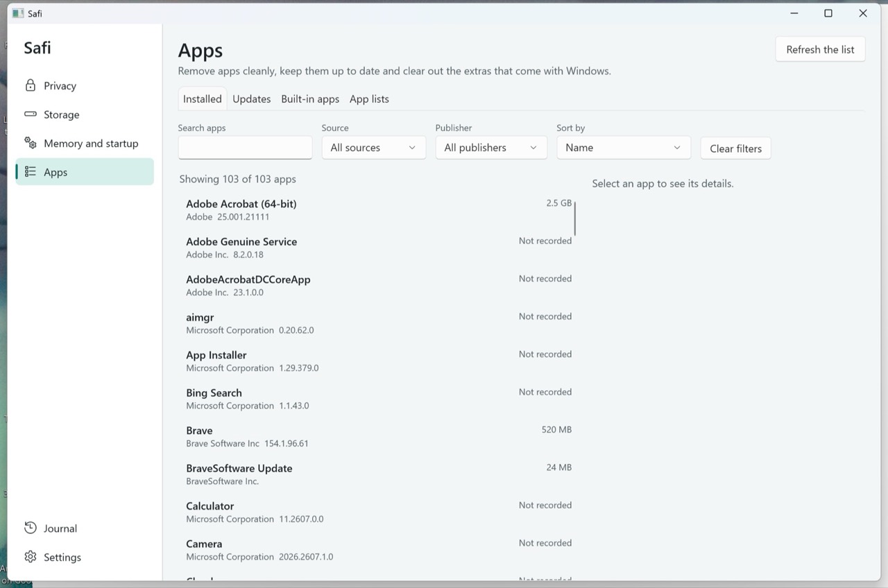Open the Memory and startup page label

tap(91, 144)
